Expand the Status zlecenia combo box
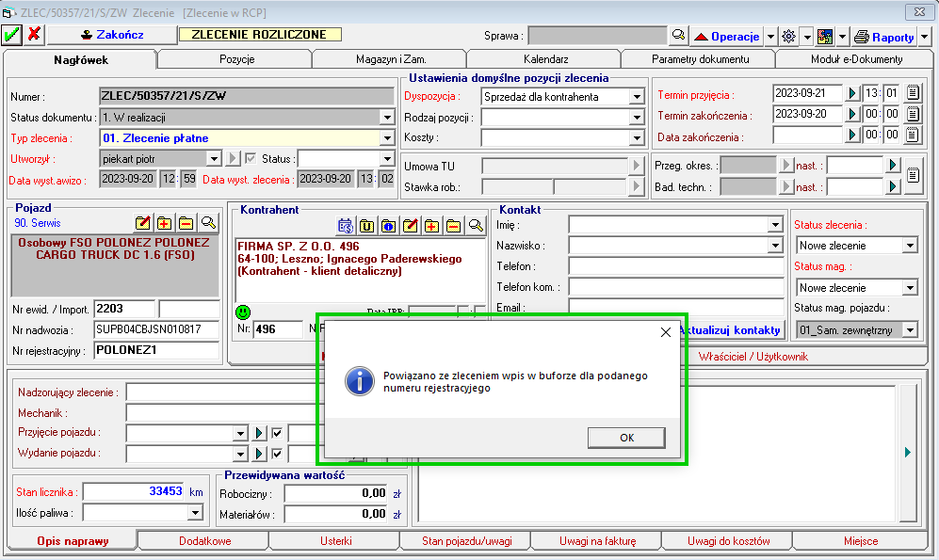Screen dimensions: 939x560 pyautogui.click(x=909, y=246)
